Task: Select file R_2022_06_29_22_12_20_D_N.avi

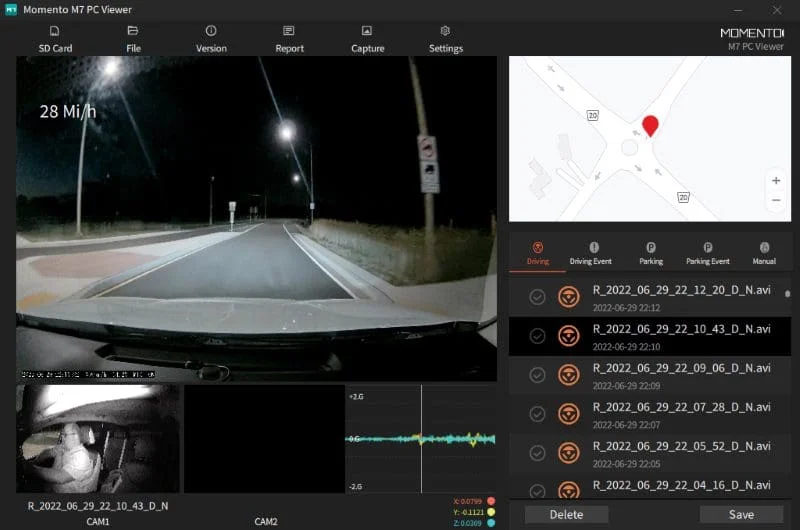Action: pos(649,297)
